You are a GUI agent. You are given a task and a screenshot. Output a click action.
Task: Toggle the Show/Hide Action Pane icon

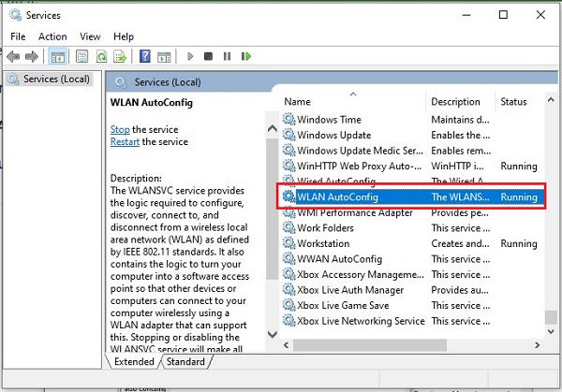click(x=164, y=56)
